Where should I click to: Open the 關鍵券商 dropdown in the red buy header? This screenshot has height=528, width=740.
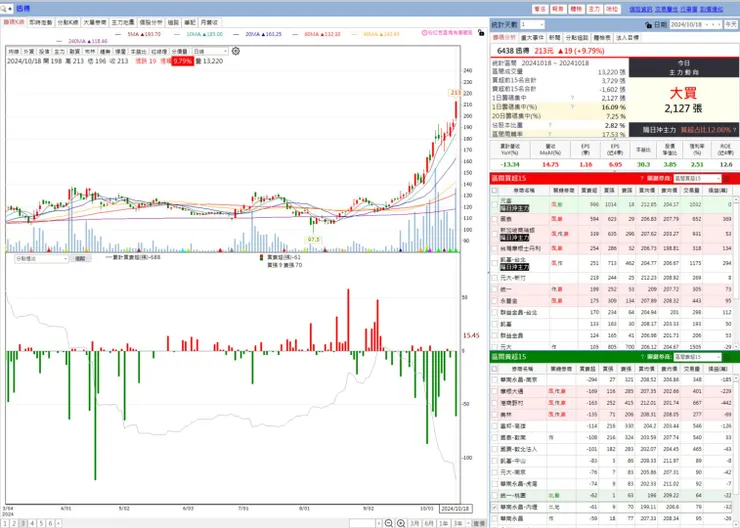(x=698, y=178)
